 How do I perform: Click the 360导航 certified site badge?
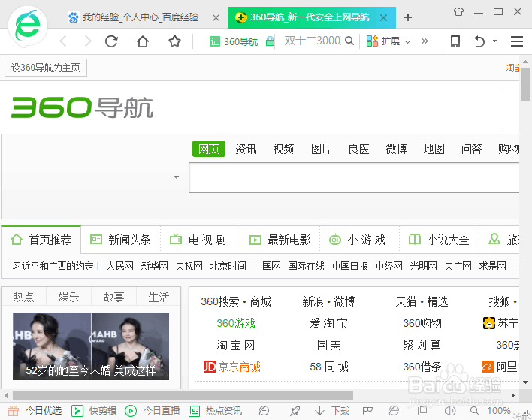pyautogui.click(x=234, y=41)
